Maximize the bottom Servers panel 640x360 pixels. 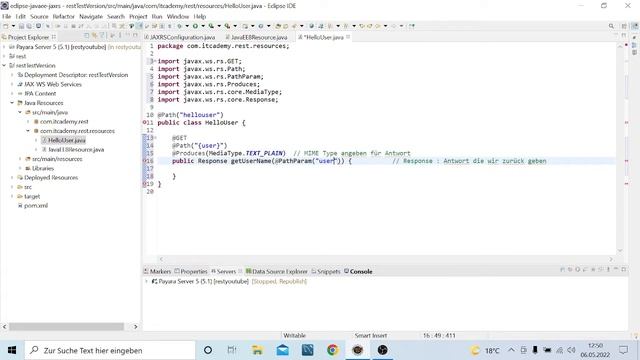pos(624,269)
